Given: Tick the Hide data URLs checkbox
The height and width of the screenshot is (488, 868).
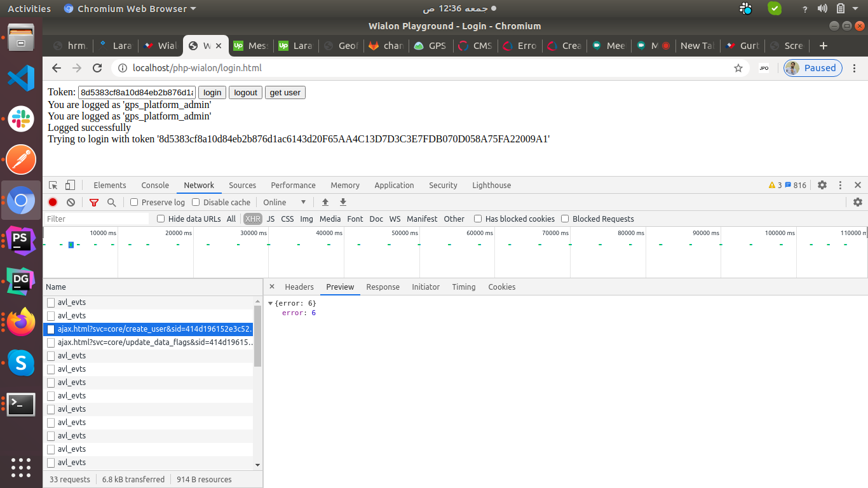Looking at the screenshot, I should 161,219.
